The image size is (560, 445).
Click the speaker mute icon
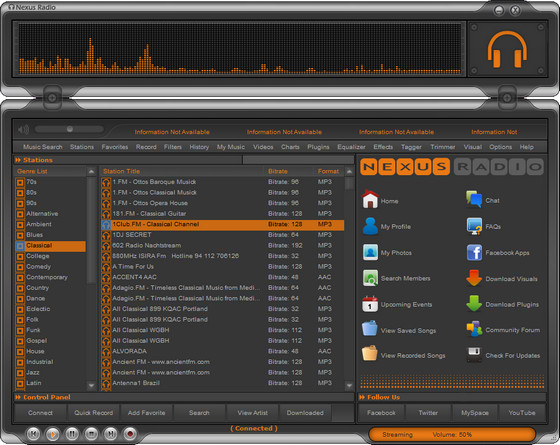point(24,130)
